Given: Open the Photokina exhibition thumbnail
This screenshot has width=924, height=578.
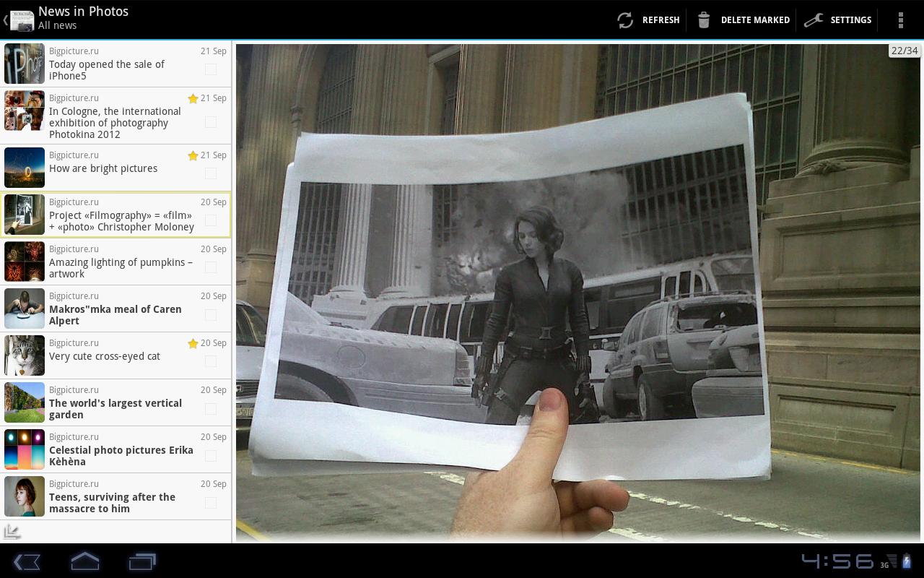Looking at the screenshot, I should click(x=25, y=111).
